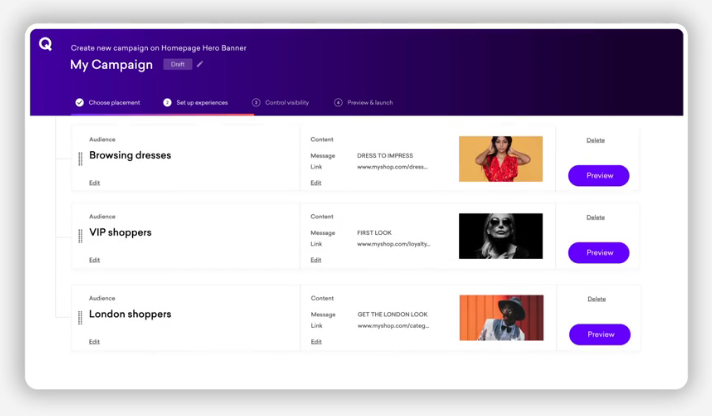Click the black-and-white sunglasses thumbnail
Image resolution: width=712 pixels, height=416 pixels.
coord(500,236)
